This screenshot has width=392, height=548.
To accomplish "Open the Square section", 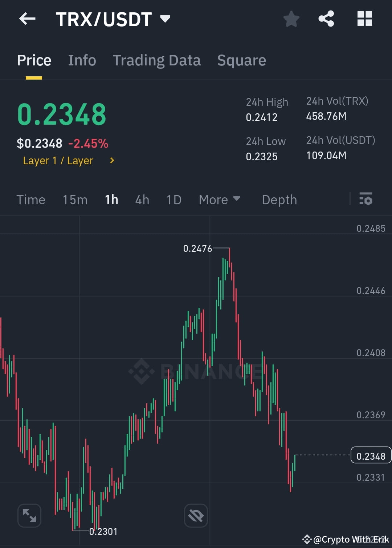I will 241,60.
